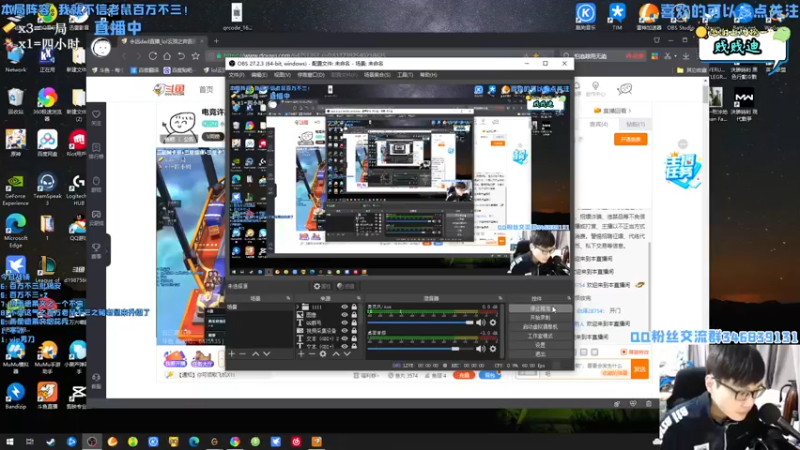Expand the 1111 group in sources list
Screen dimensions: 800x450
coord(298,307)
